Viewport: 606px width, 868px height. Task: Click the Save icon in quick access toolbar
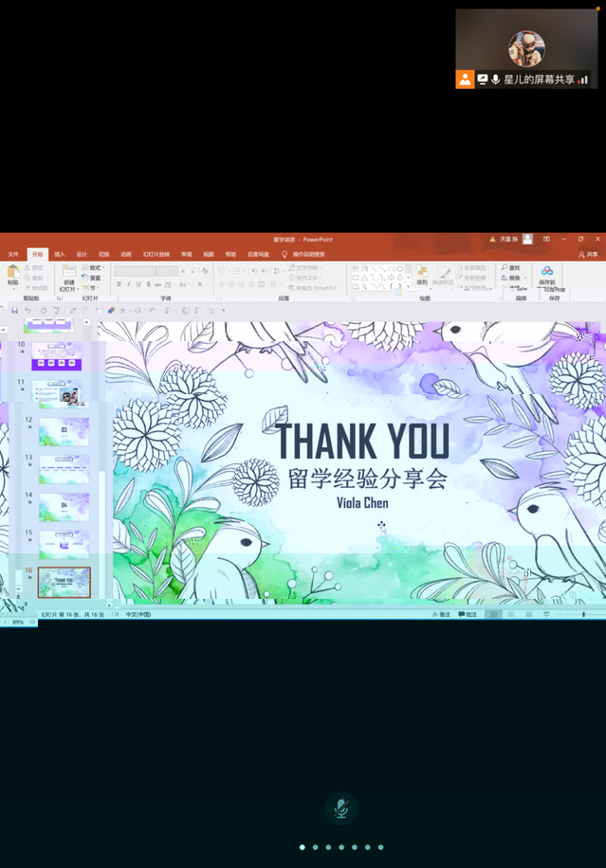click(x=14, y=310)
